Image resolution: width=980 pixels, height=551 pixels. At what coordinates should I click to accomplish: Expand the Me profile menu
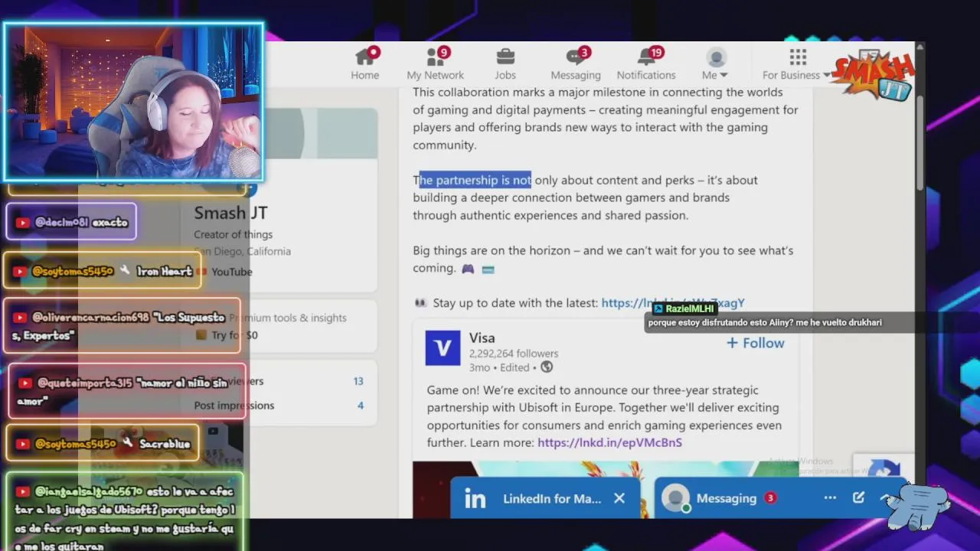tap(716, 64)
